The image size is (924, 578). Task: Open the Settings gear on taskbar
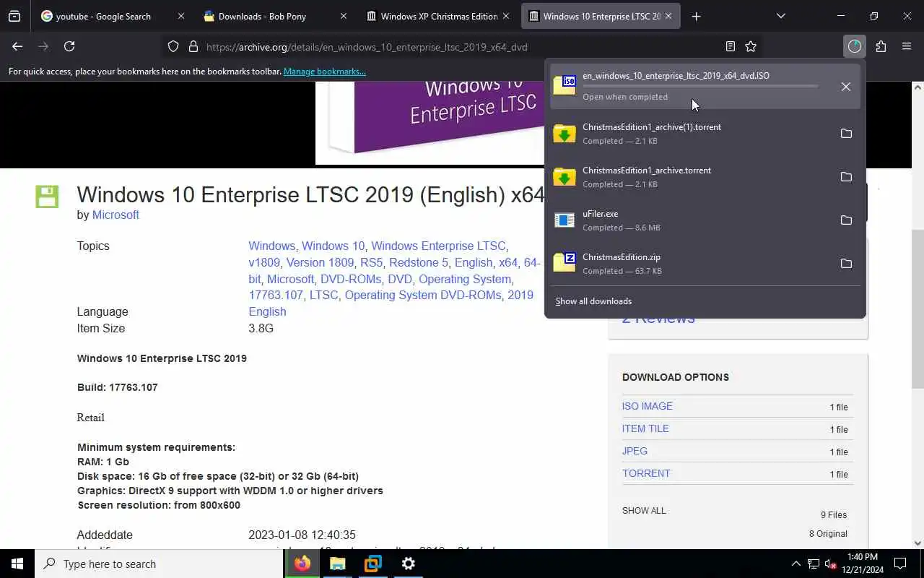coord(409,564)
